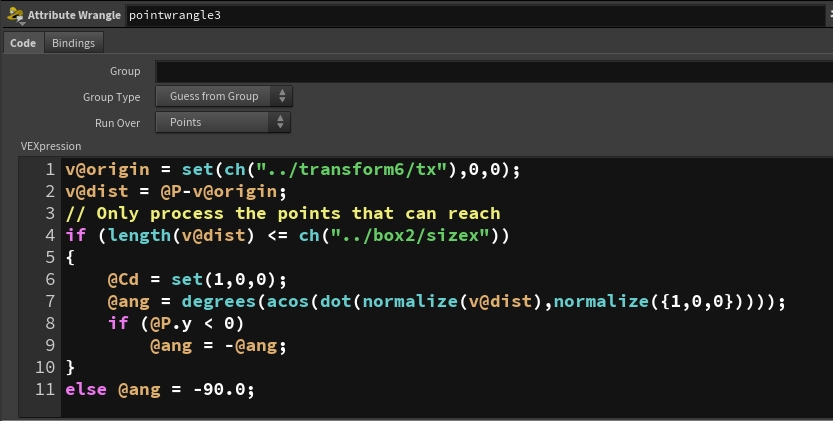Place cursor on the @Cd = set(1,0,0) line

point(198,279)
